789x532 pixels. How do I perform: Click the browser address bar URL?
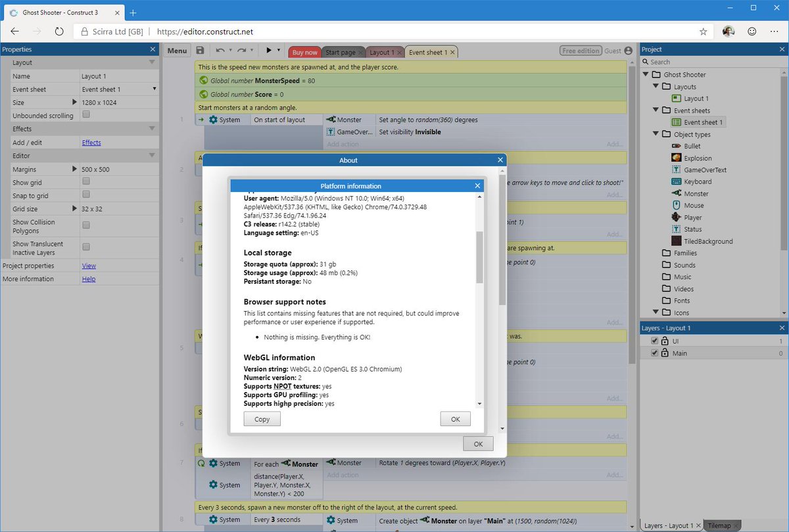point(205,32)
